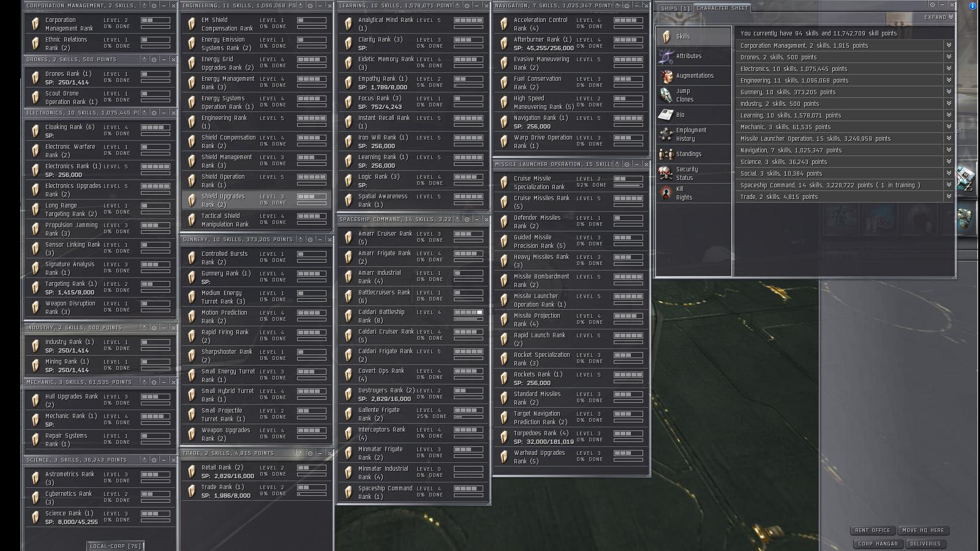Click the Electronic Warfare skill book icon

click(x=35, y=151)
